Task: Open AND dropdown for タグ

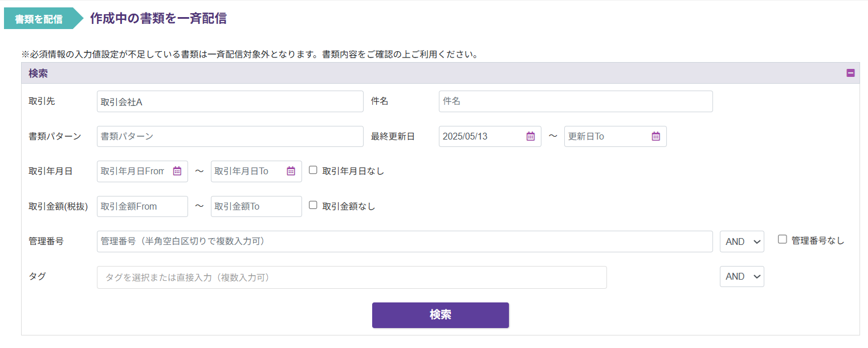Action: coord(741,276)
